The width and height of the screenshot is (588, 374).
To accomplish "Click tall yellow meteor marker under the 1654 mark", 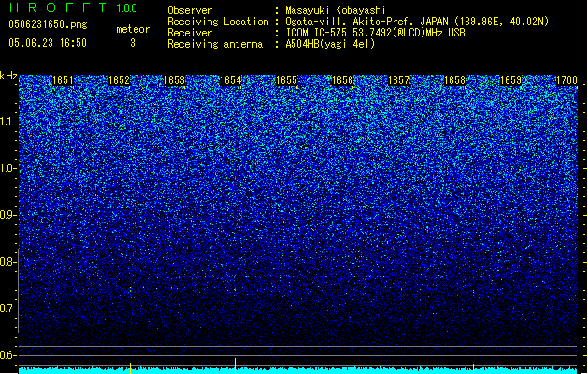I will (x=236, y=366).
